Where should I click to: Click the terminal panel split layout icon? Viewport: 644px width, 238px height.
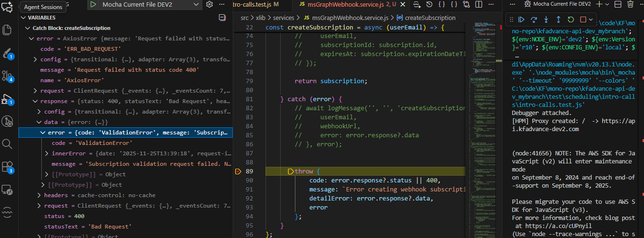point(618,4)
